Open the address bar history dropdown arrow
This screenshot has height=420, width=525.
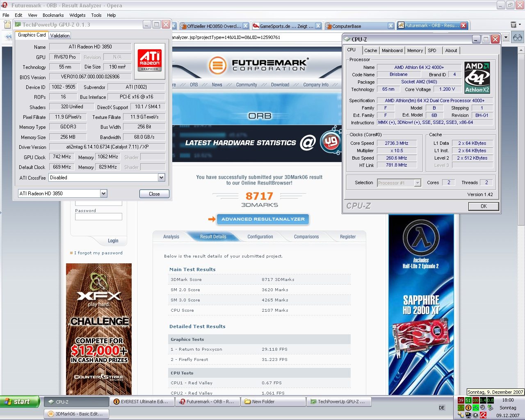tap(506, 37)
